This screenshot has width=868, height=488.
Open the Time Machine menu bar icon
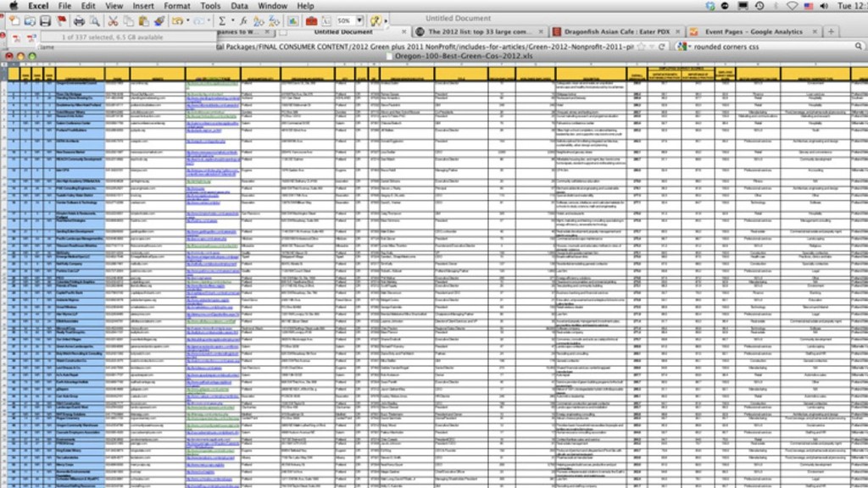tap(759, 6)
